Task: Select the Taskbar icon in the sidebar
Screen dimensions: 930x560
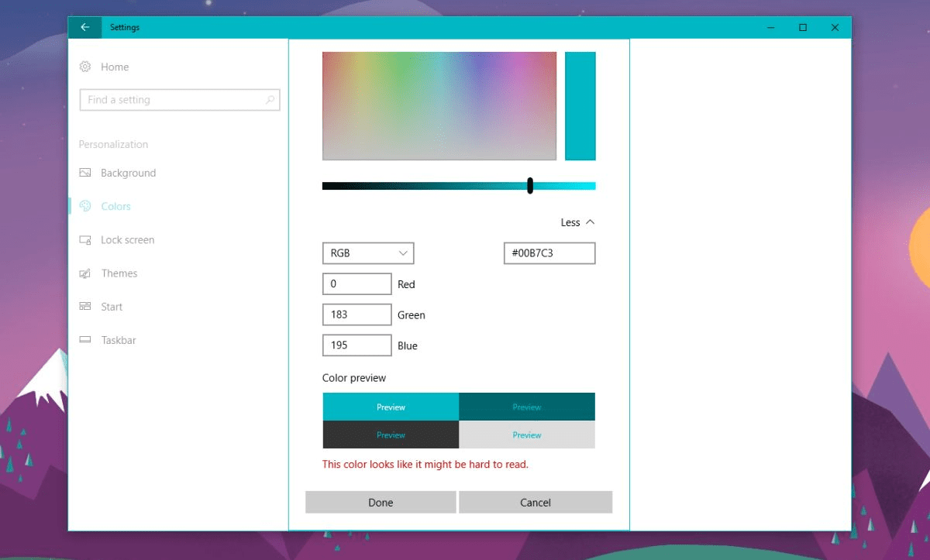Action: coord(84,340)
